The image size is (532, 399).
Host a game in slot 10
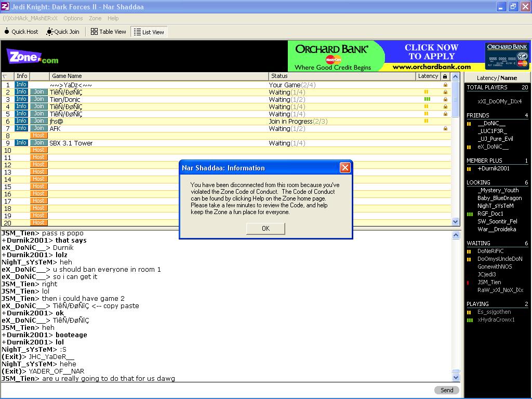click(x=38, y=150)
